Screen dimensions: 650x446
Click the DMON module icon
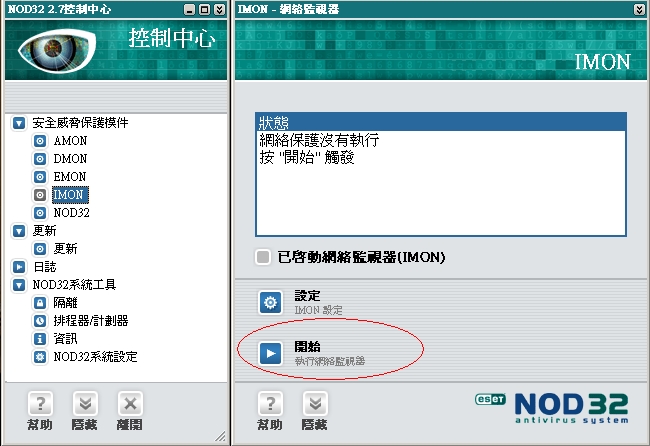40,159
